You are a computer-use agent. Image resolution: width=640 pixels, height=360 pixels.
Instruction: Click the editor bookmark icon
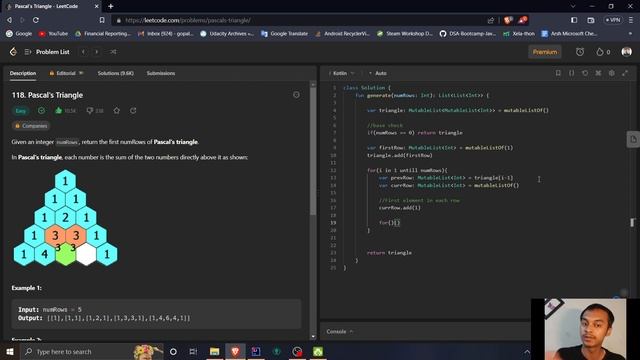pos(558,73)
